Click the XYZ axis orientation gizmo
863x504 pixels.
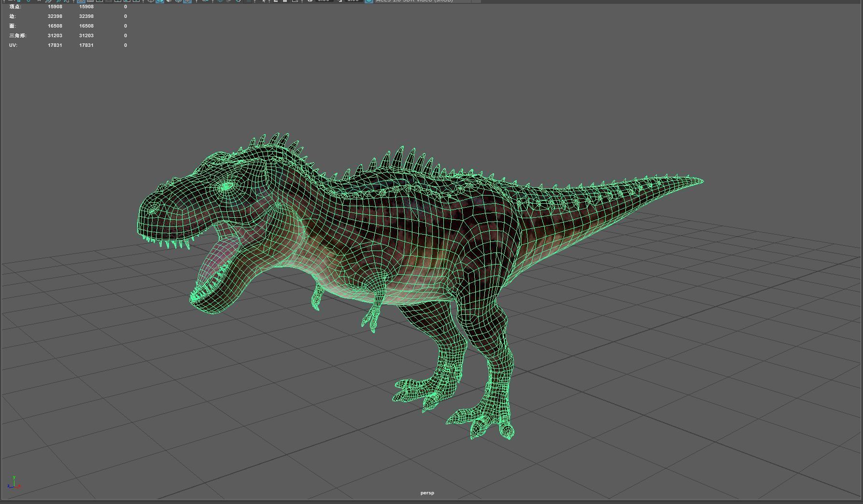pyautogui.click(x=14, y=482)
